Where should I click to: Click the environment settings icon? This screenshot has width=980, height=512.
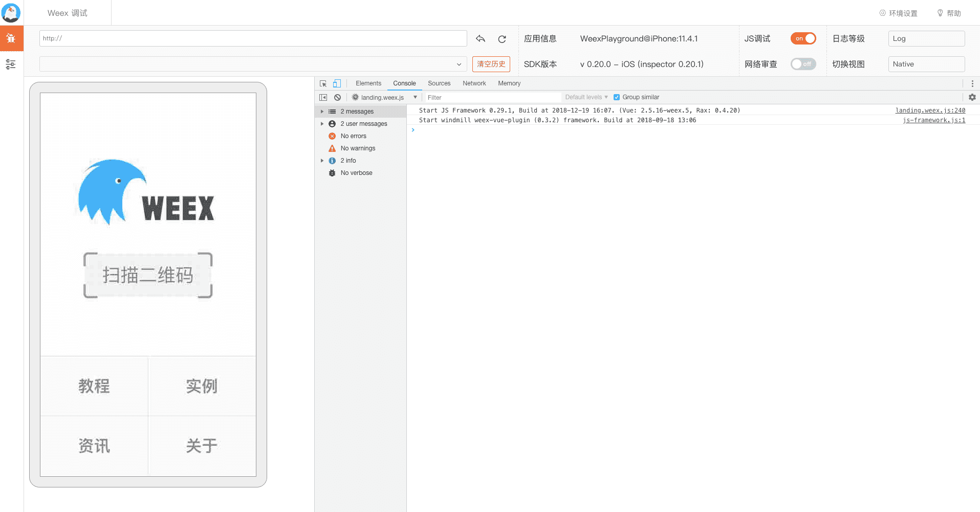882,13
